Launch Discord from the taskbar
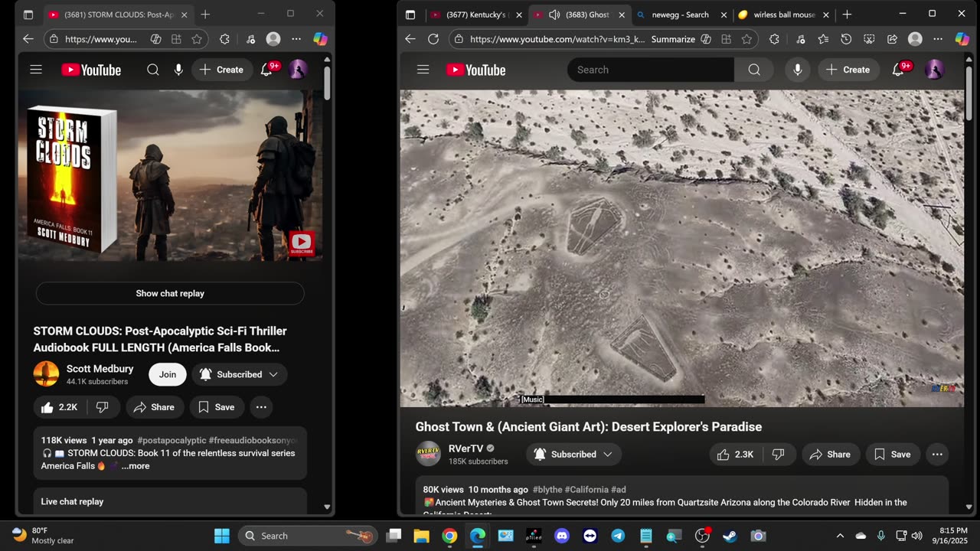Image resolution: width=980 pixels, height=551 pixels. pos(562,536)
